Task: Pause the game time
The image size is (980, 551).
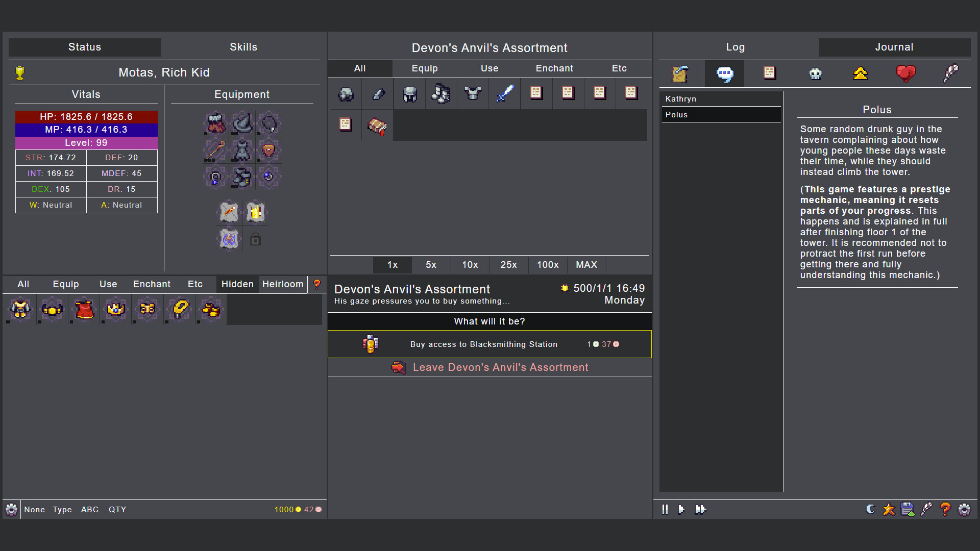Action: 665,509
